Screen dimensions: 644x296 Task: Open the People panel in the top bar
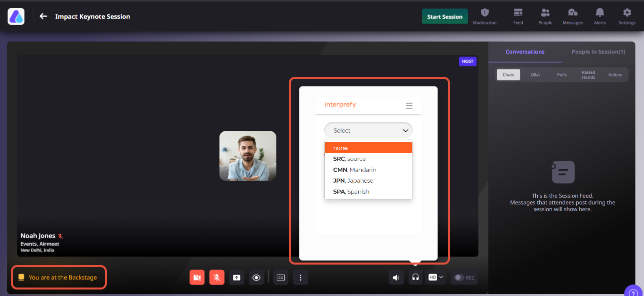pos(545,16)
